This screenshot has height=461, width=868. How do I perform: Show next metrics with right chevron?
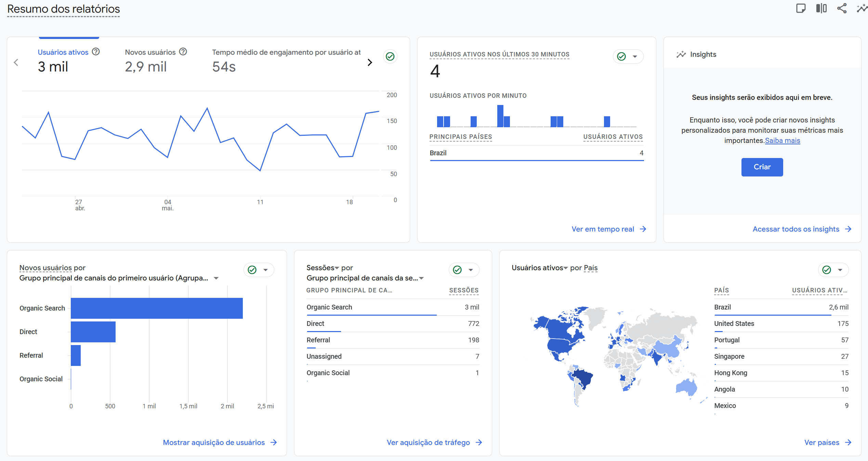pyautogui.click(x=370, y=62)
